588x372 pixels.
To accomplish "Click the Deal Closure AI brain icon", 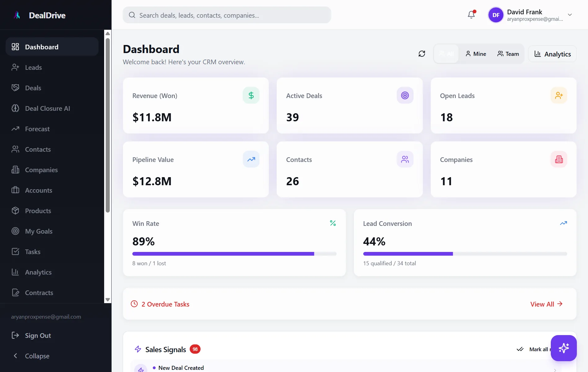I will (15, 108).
